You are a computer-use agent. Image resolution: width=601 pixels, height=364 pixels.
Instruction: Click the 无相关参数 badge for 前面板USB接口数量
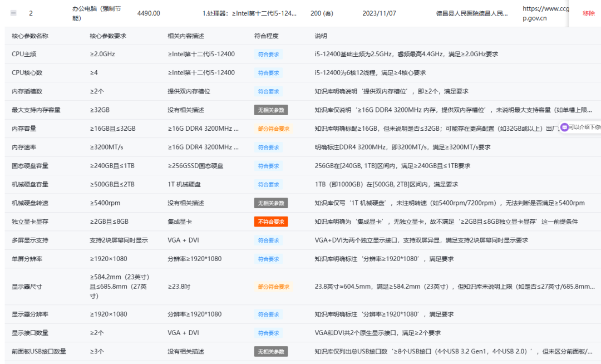coord(270,351)
